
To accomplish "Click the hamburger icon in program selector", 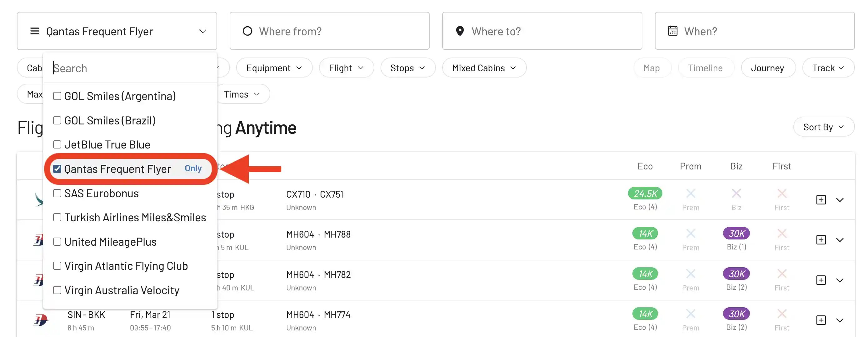I will 35,31.
